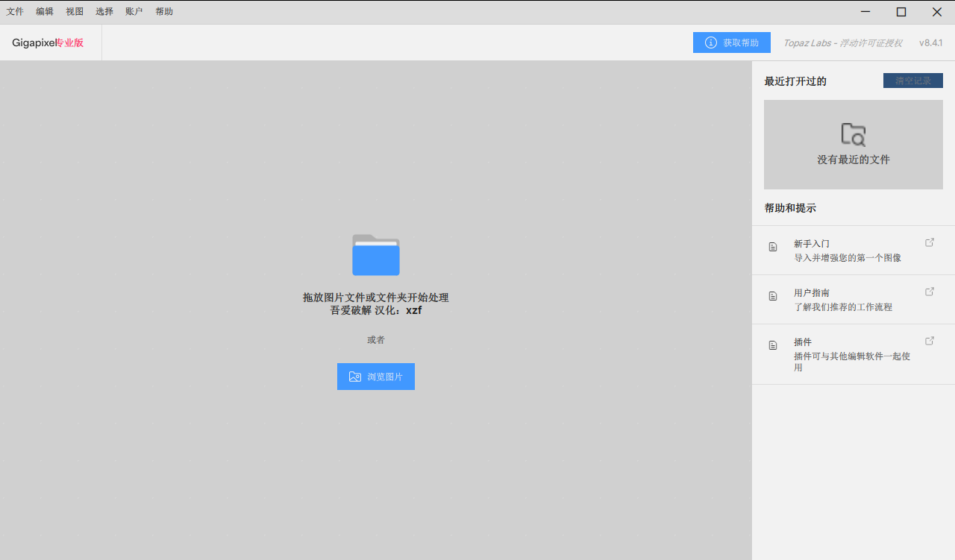Click the blue folder drop icon
The height and width of the screenshot is (560, 955).
click(x=376, y=255)
